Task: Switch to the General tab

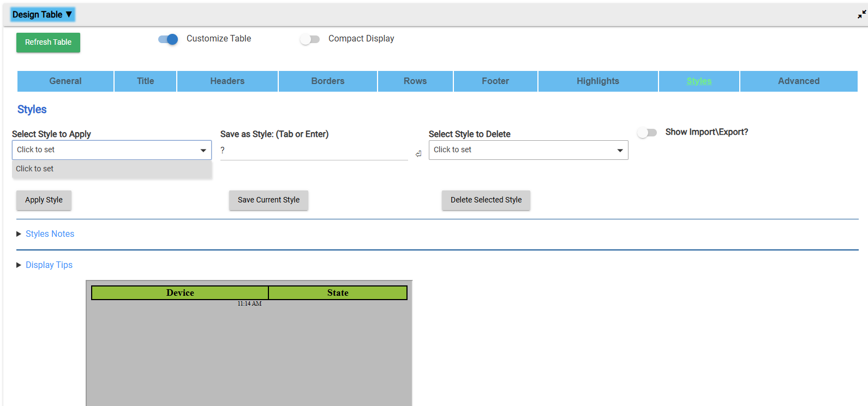Action: [x=65, y=81]
